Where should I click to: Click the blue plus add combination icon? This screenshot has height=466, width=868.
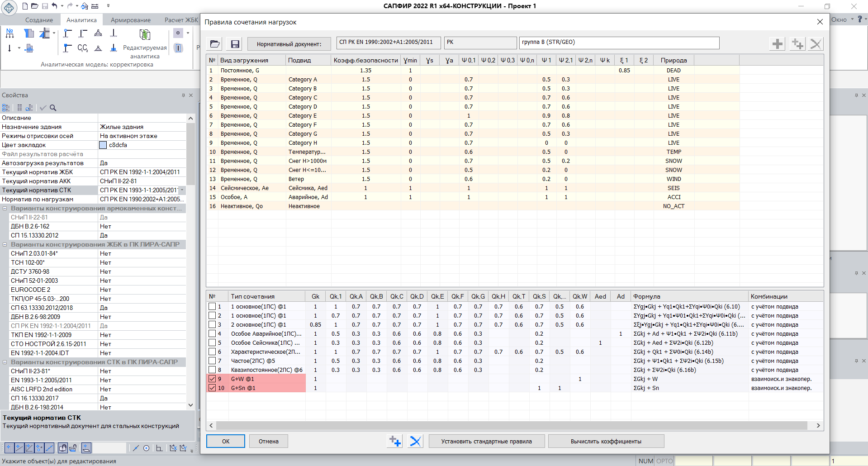pyautogui.click(x=395, y=441)
